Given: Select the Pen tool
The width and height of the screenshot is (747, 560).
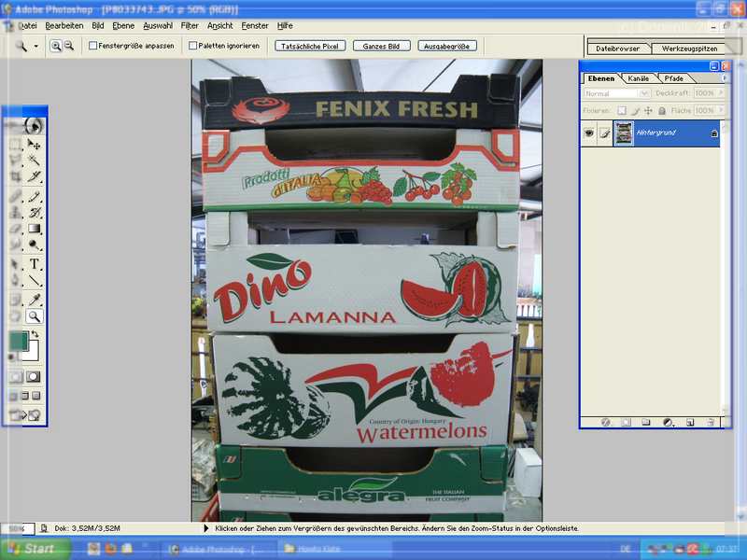Looking at the screenshot, I should [x=16, y=281].
